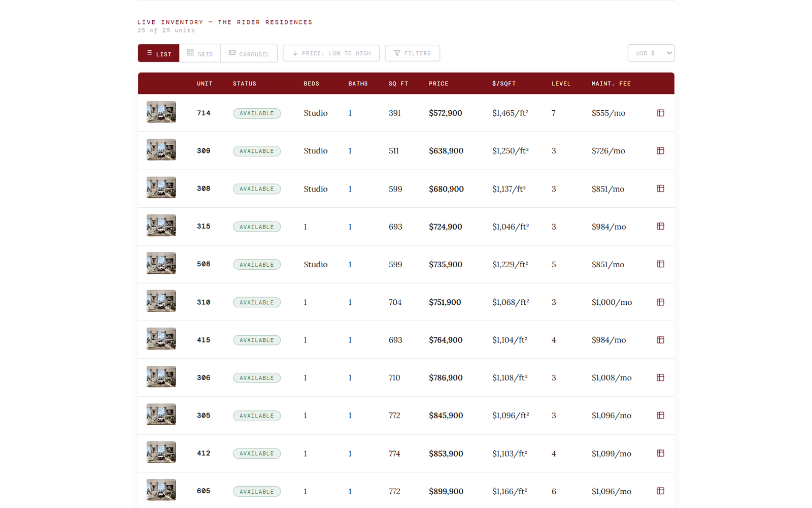Image resolution: width=812 pixels, height=508 pixels.
Task: Click price $724,900
Action: click(446, 227)
